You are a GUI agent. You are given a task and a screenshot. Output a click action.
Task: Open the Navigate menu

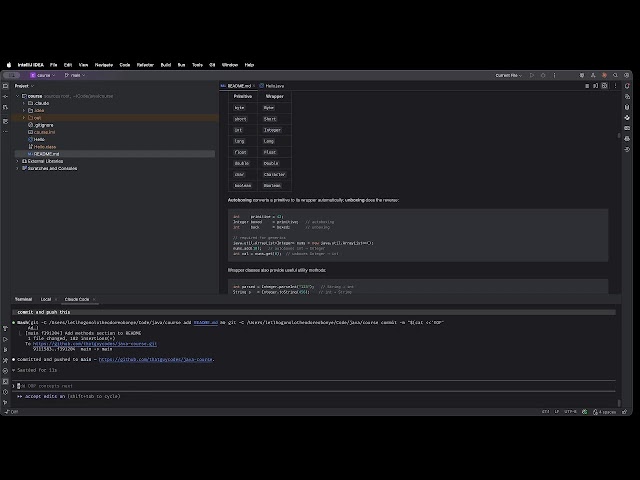(x=104, y=65)
